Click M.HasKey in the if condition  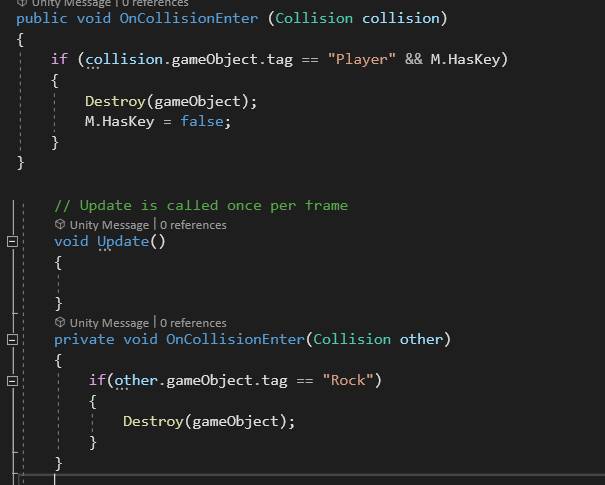(466, 60)
